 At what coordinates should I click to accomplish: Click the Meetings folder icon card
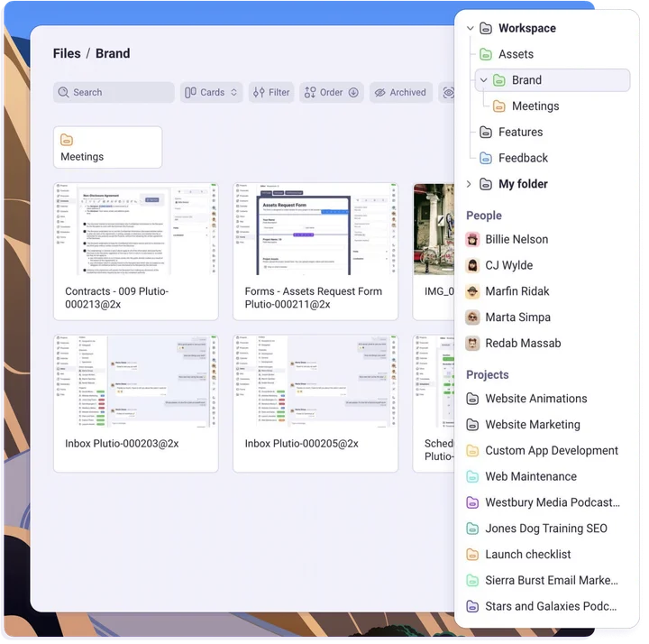coord(67,140)
